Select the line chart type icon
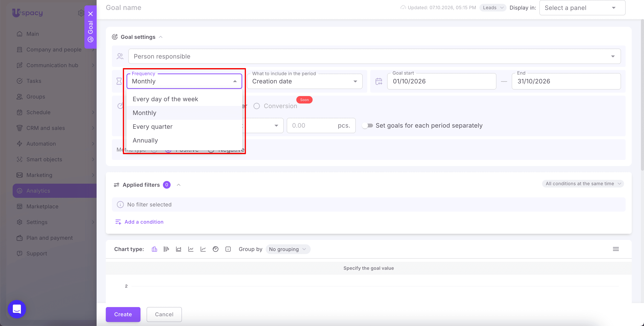The image size is (644, 326). point(191,249)
